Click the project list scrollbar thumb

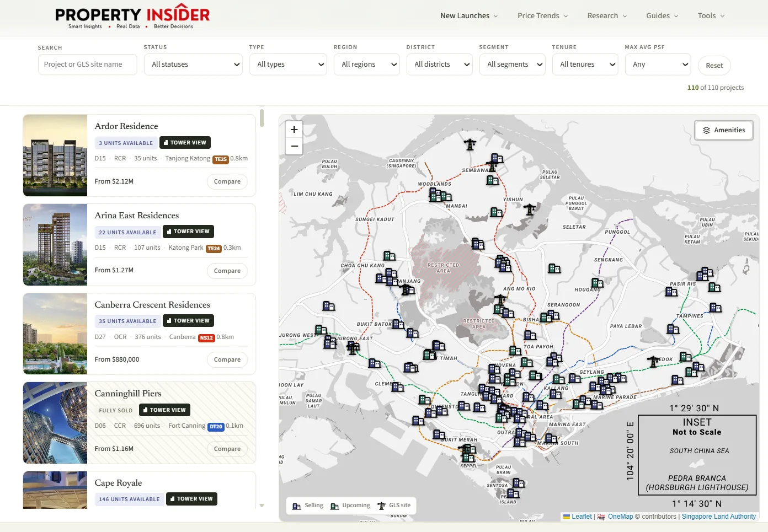(262, 117)
